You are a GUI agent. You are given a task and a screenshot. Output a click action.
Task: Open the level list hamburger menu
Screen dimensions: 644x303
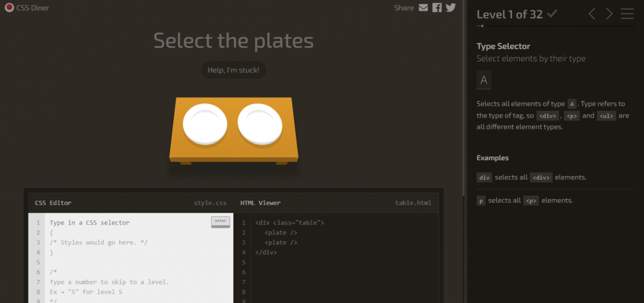click(627, 14)
